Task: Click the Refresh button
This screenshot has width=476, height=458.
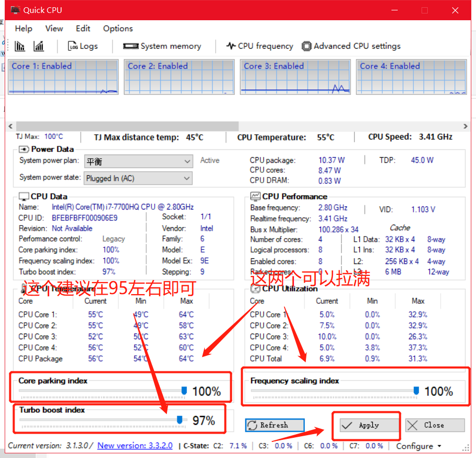Action: [275, 425]
